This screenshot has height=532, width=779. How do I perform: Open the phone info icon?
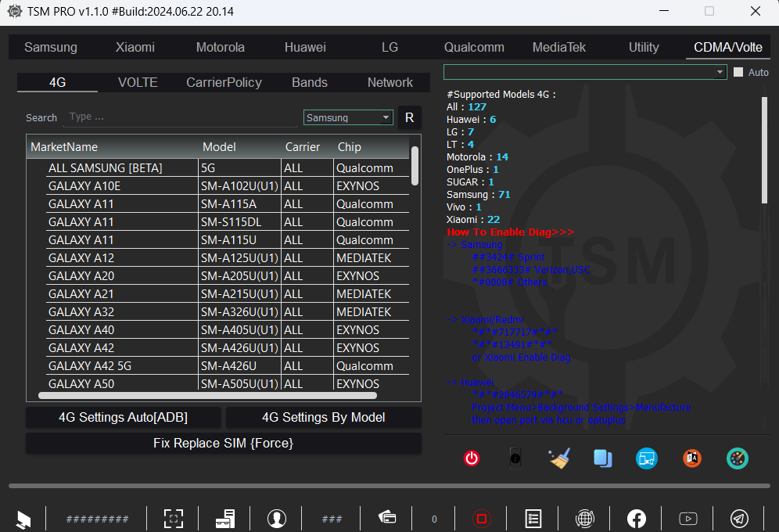[515, 458]
